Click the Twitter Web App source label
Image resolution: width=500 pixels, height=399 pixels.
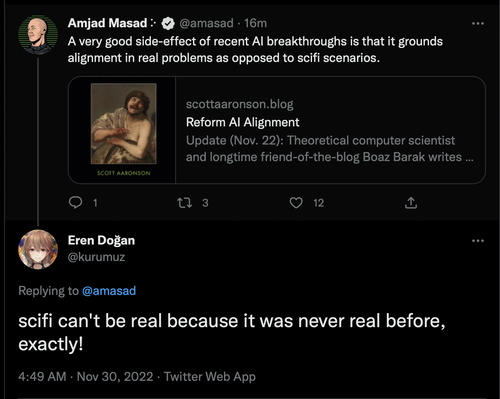click(210, 377)
